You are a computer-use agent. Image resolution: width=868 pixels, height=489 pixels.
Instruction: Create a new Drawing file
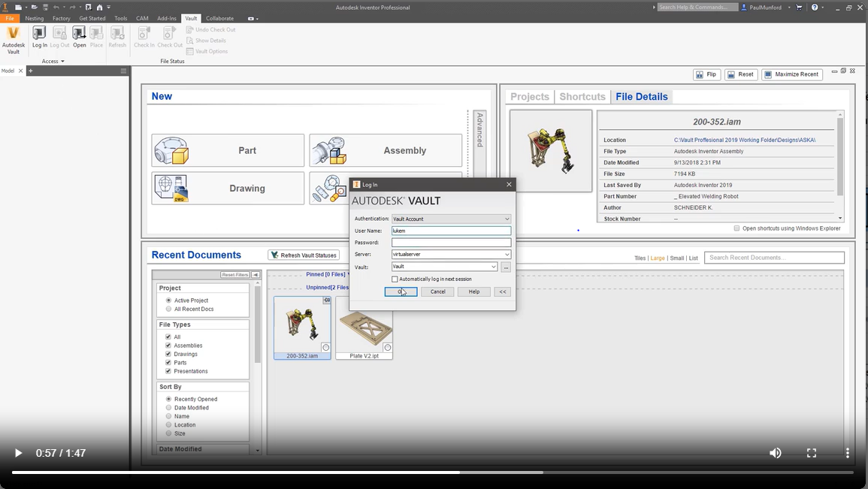[228, 189]
